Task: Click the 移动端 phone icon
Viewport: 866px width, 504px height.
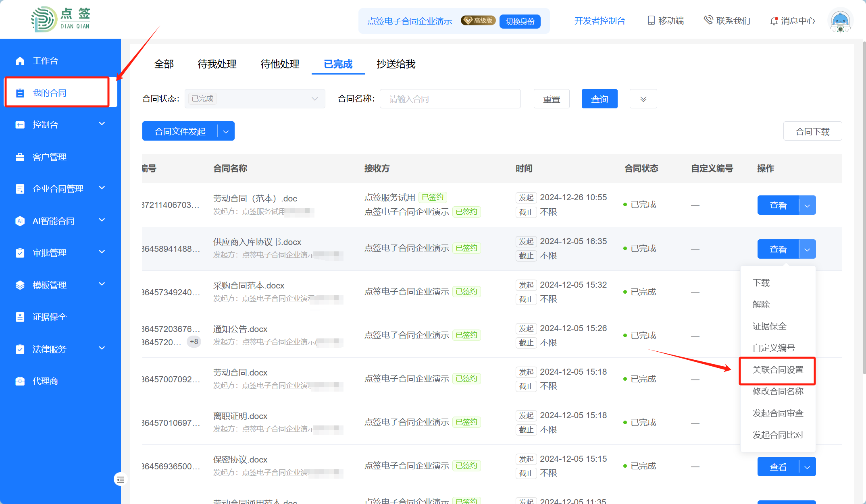Action: click(x=651, y=21)
